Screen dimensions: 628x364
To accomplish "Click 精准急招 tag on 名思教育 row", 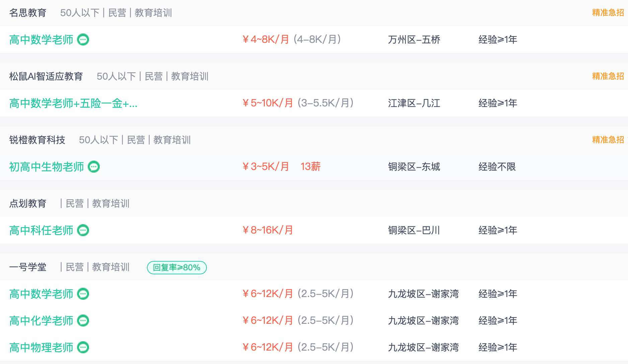I will (608, 13).
